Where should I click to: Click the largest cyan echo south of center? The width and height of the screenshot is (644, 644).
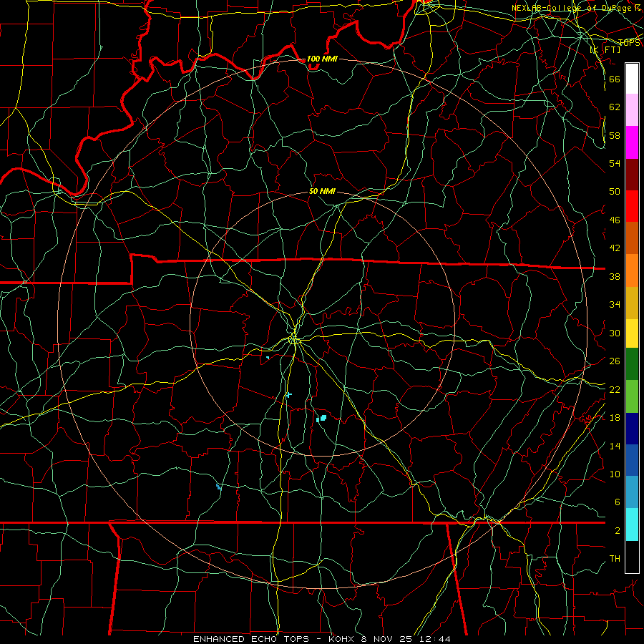click(x=323, y=418)
